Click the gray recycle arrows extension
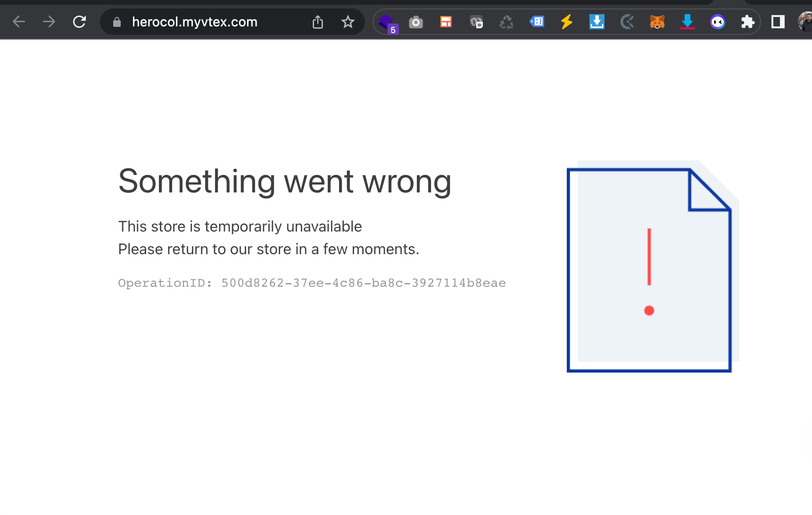Viewport: 812px width, 515px height. (506, 22)
